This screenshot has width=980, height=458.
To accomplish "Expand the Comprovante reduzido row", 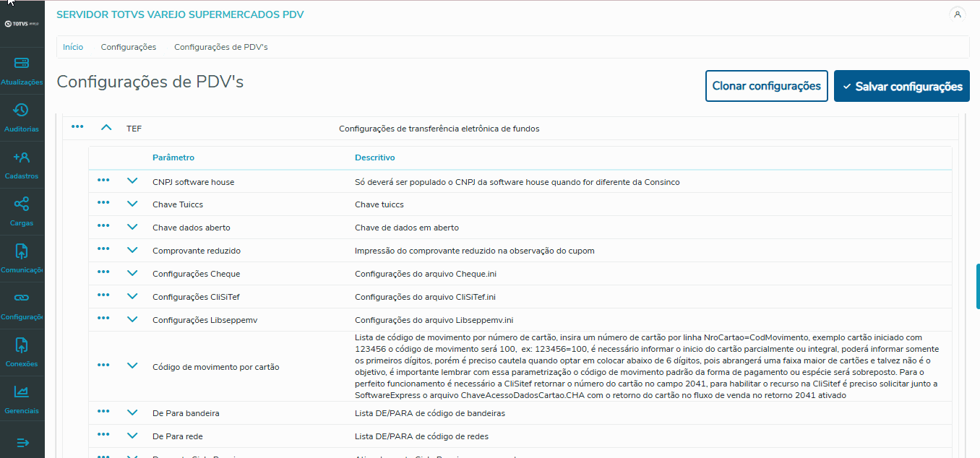I will pos(132,249).
